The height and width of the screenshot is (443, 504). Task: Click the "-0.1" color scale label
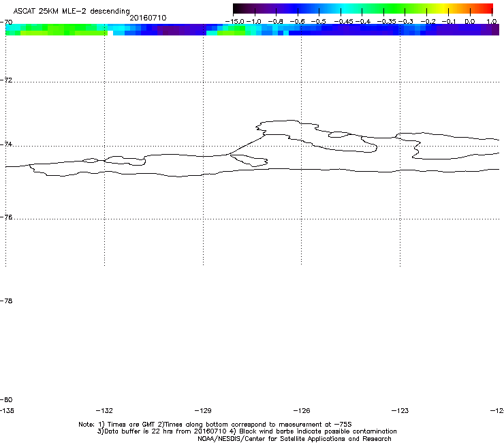coord(450,22)
